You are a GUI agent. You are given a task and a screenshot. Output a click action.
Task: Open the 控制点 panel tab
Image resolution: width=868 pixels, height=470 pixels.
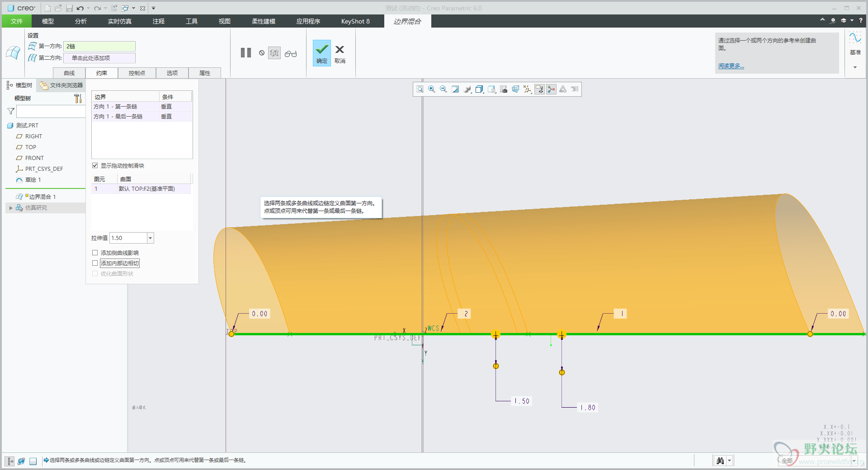coord(137,73)
